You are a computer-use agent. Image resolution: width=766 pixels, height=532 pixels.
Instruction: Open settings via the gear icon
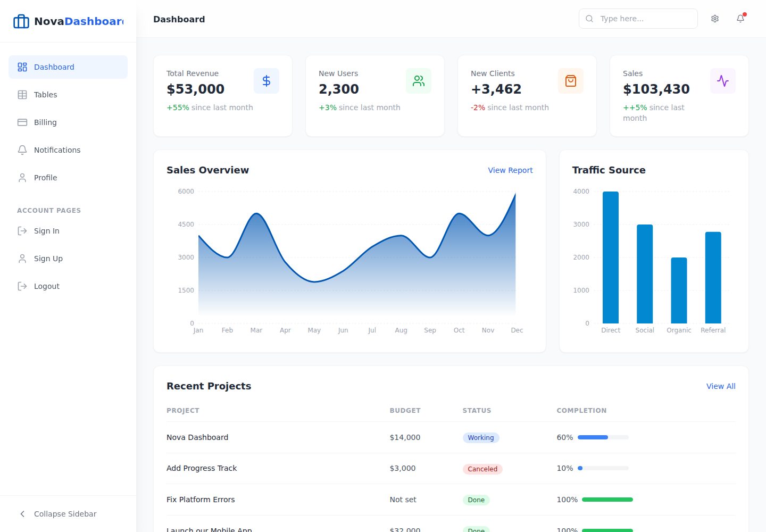point(715,19)
